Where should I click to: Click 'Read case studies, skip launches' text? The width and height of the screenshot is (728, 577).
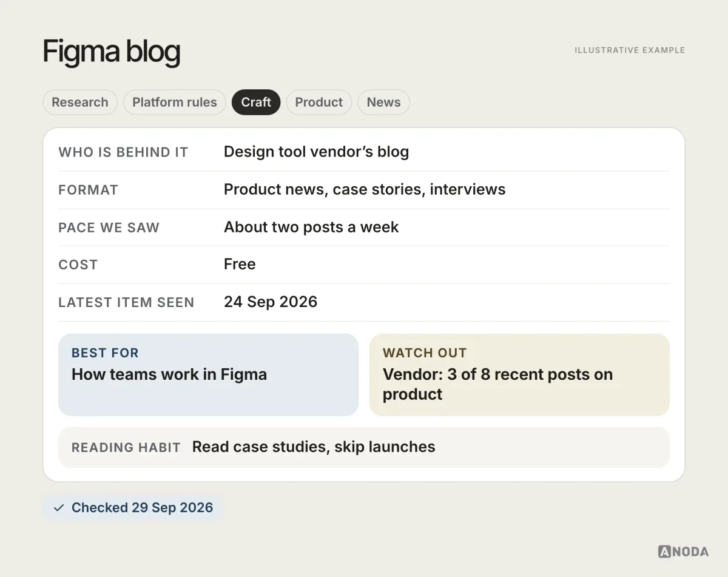(x=314, y=447)
